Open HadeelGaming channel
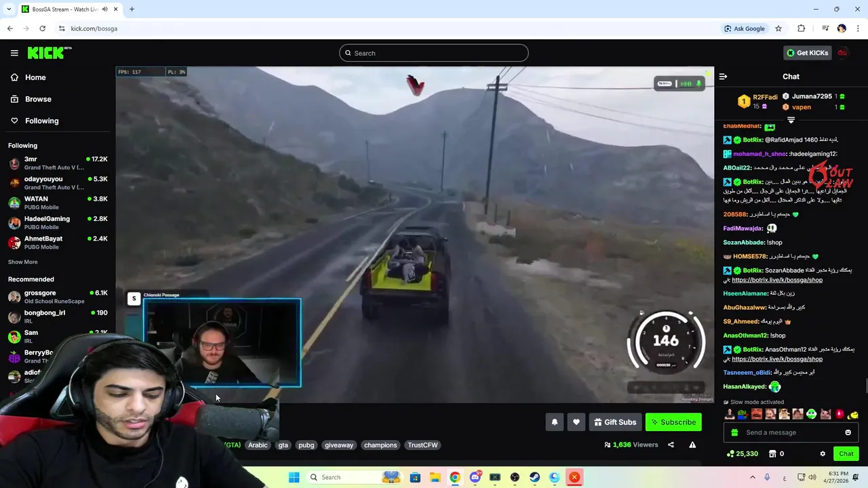The image size is (868, 488). (x=58, y=222)
